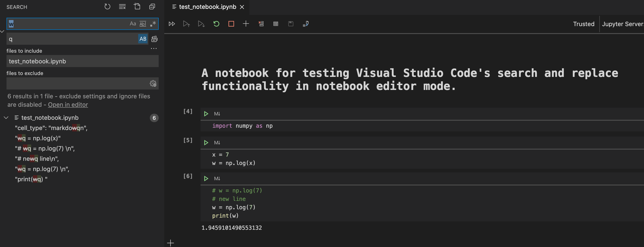Add cell with bottom plus icon
This screenshot has height=247, width=644.
[171, 243]
